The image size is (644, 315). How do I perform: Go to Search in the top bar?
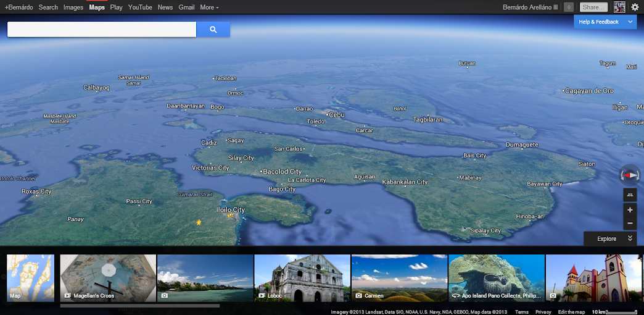coord(48,7)
